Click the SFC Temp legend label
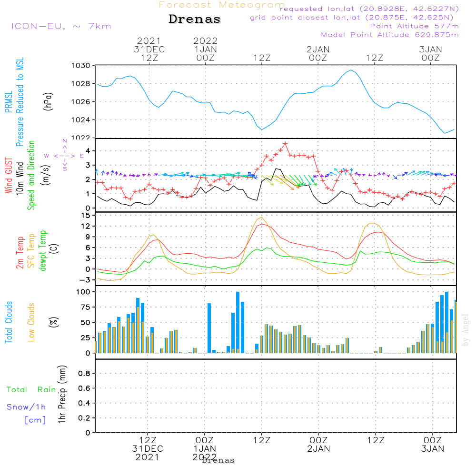This screenshot has height=476, width=476. tap(31, 249)
